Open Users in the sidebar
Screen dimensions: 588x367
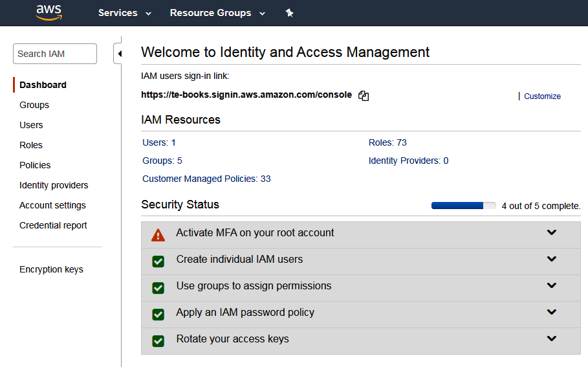31,125
